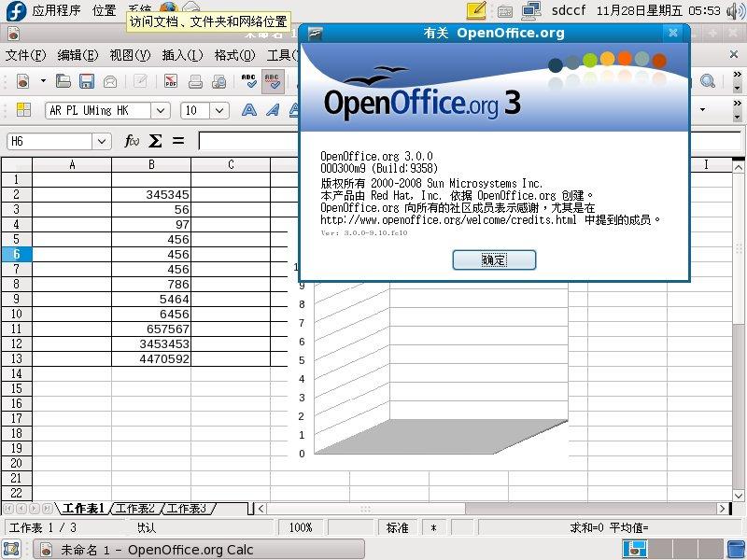The width and height of the screenshot is (747, 560).
Task: Switch to the 工作表2 sheet tab
Action: [x=135, y=509]
